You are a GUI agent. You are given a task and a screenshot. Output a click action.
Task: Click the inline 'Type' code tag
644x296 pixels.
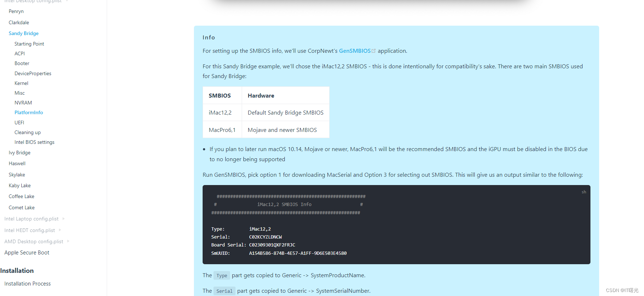[x=222, y=275]
